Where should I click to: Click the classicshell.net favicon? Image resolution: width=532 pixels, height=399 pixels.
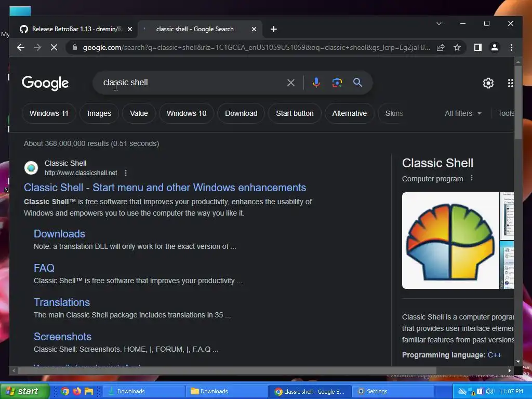click(31, 168)
